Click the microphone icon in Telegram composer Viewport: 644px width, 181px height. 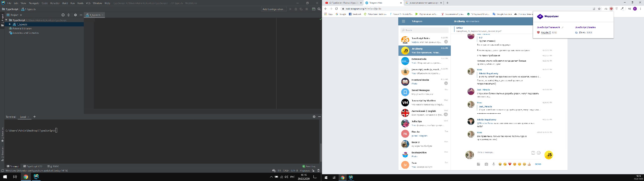(494, 164)
